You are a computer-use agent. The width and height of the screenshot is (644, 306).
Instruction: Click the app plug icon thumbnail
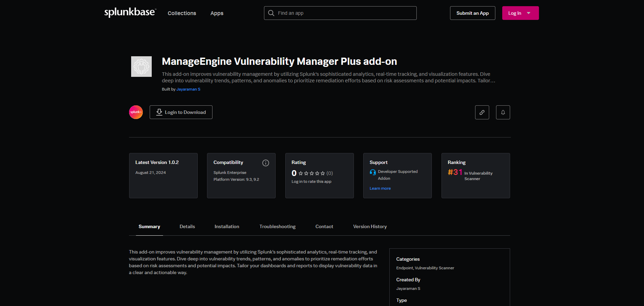[x=141, y=67]
